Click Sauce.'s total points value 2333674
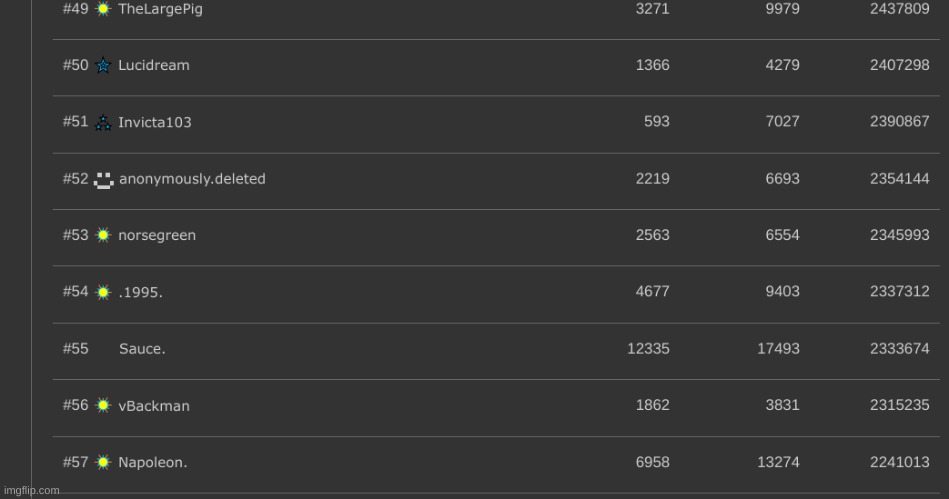This screenshot has width=949, height=499. [x=899, y=349]
